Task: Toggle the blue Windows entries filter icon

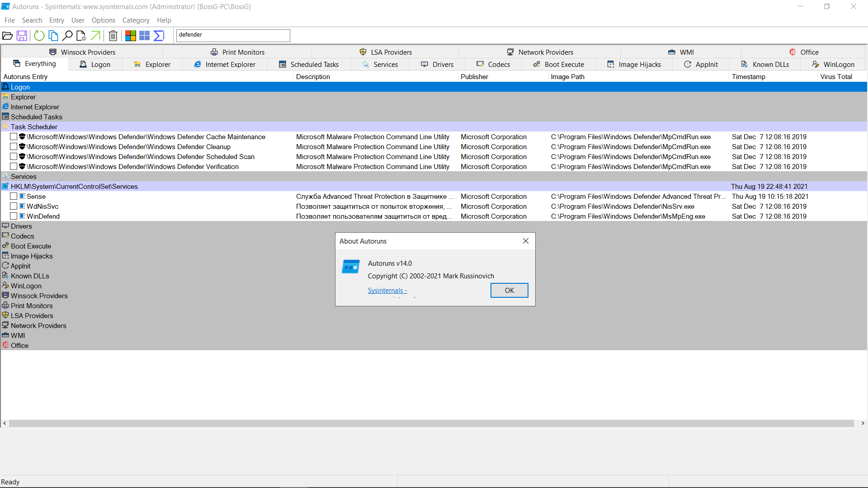Action: click(145, 36)
